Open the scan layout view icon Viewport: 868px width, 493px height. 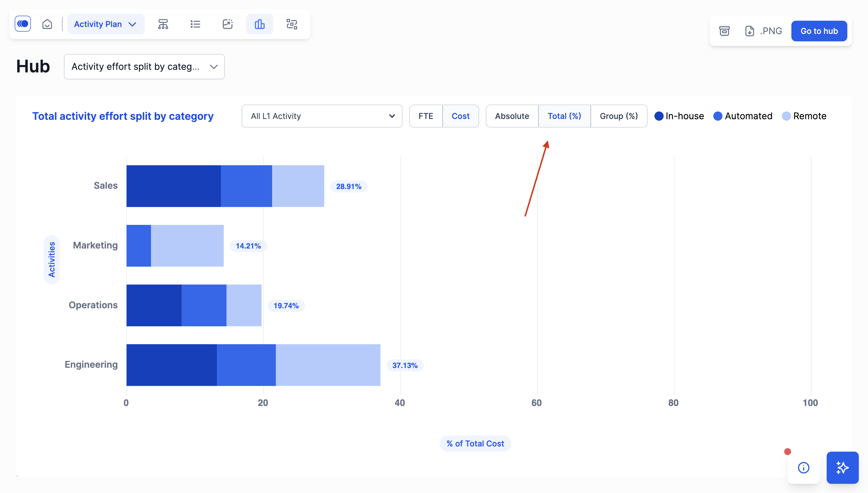coord(292,24)
